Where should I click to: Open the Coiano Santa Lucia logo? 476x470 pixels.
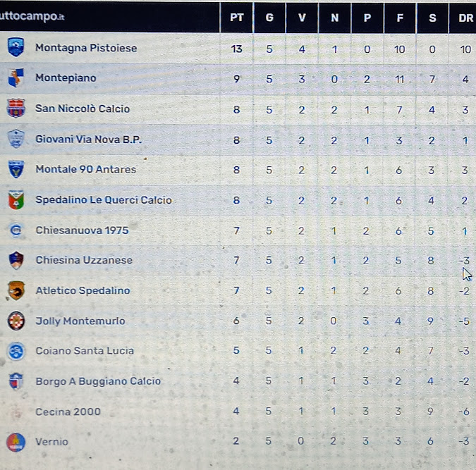[16, 351]
